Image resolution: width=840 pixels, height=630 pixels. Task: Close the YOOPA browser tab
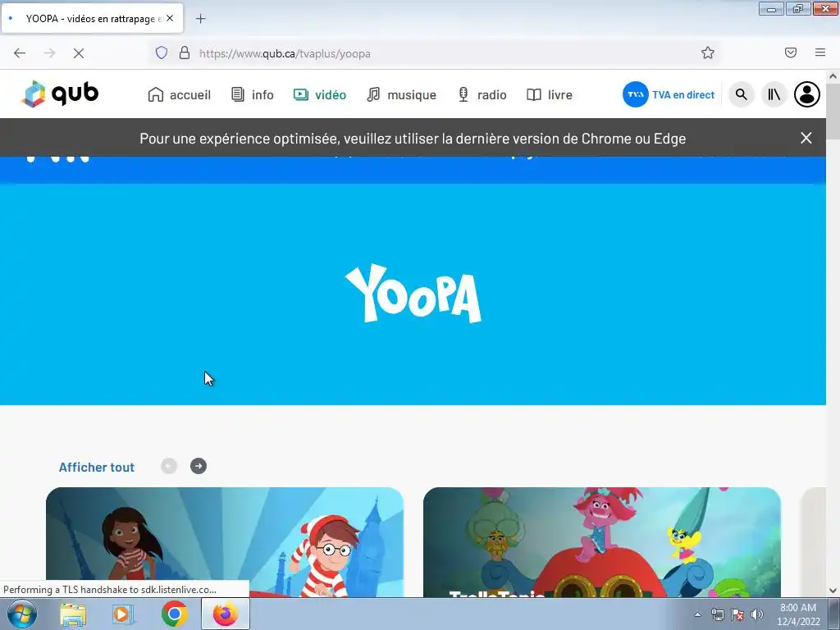point(170,18)
